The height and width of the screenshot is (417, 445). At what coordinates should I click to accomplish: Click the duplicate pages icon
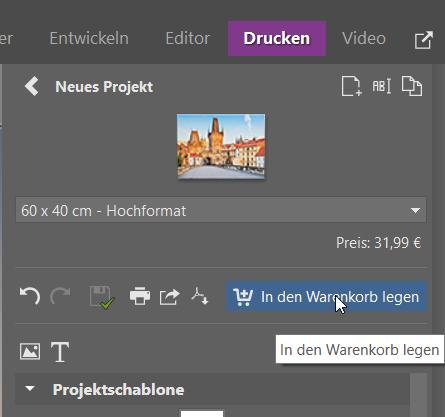(x=412, y=86)
